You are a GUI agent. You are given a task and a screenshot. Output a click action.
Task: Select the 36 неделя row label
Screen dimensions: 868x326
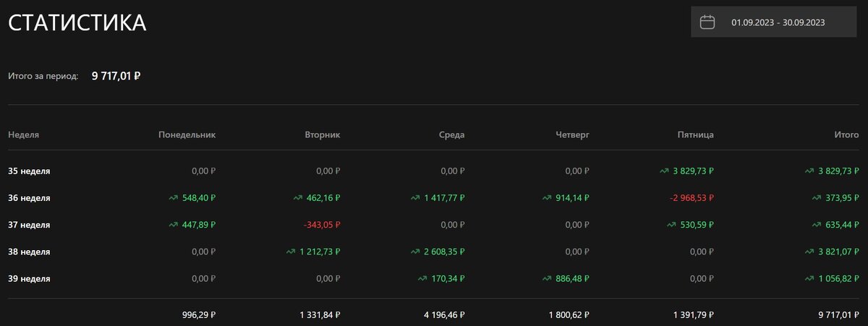tap(29, 198)
